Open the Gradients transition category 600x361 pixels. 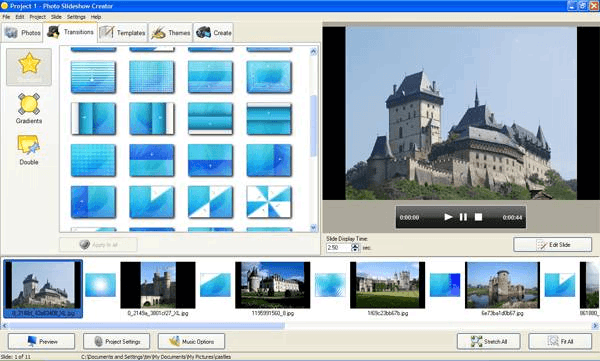pos(29,109)
